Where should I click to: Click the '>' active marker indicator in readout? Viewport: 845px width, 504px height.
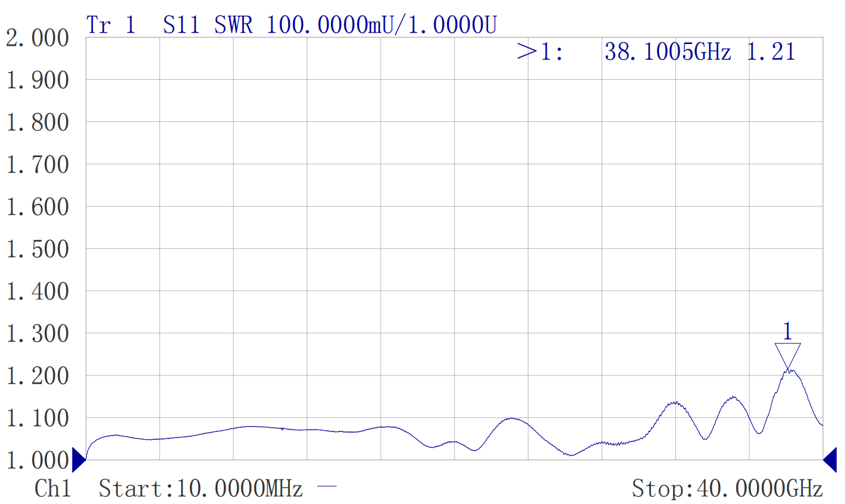pyautogui.click(x=527, y=52)
